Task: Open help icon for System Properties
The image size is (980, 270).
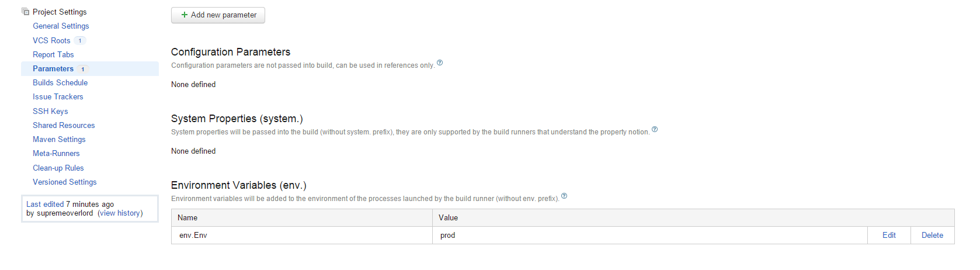Action: coord(655,129)
